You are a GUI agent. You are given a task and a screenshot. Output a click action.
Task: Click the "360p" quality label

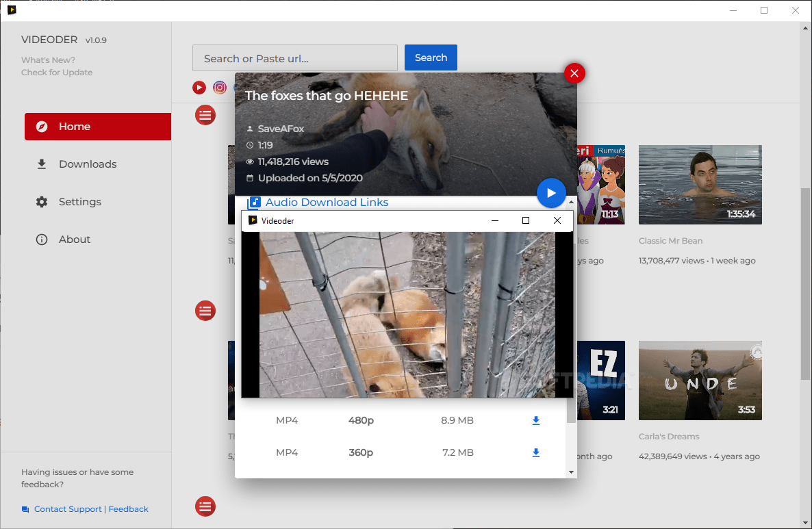click(x=361, y=452)
